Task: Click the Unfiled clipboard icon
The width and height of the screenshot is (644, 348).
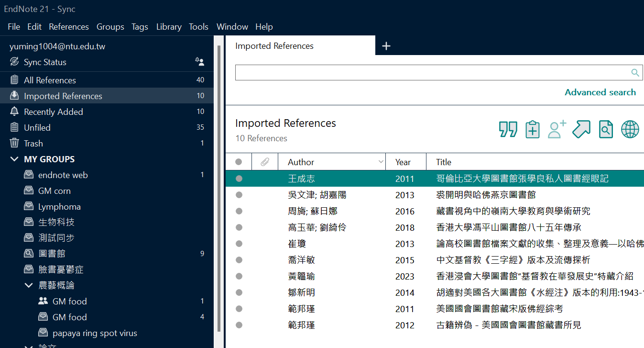Action: (x=14, y=127)
